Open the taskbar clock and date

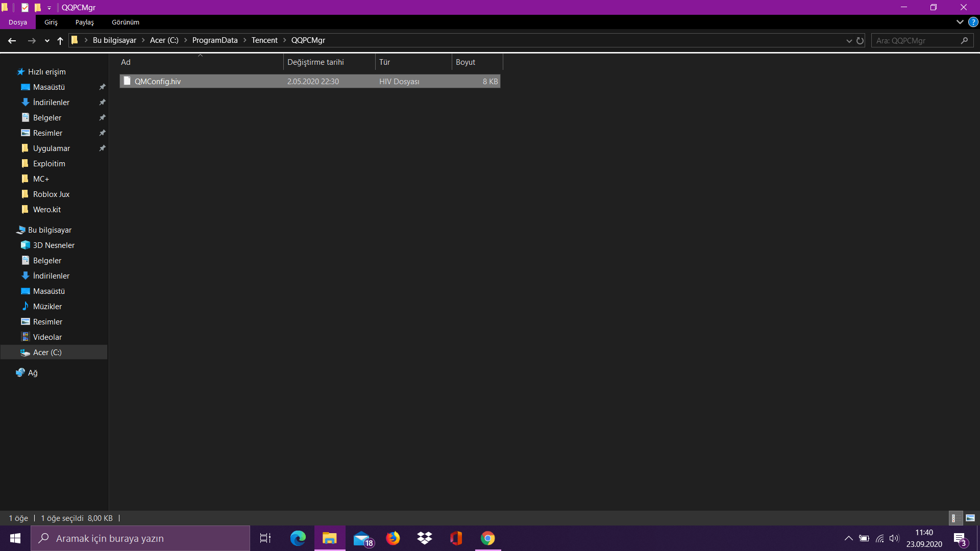[x=924, y=538]
